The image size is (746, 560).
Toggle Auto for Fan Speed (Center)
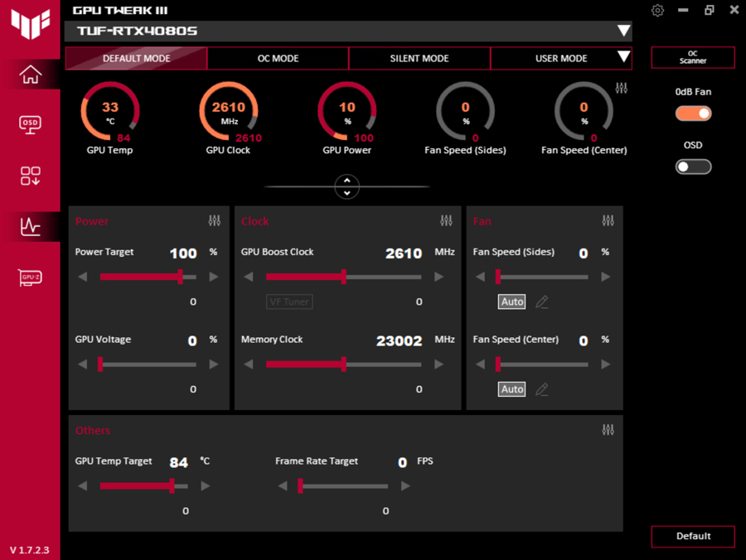pos(511,389)
